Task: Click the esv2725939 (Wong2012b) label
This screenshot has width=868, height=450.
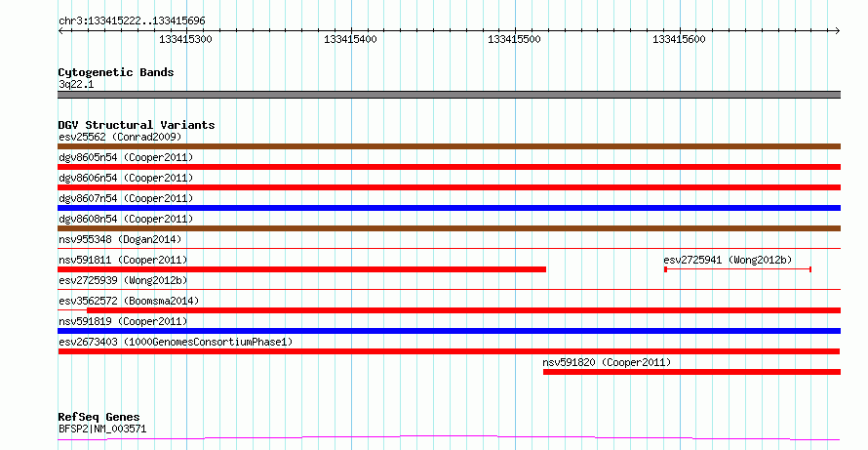Action: (x=123, y=280)
